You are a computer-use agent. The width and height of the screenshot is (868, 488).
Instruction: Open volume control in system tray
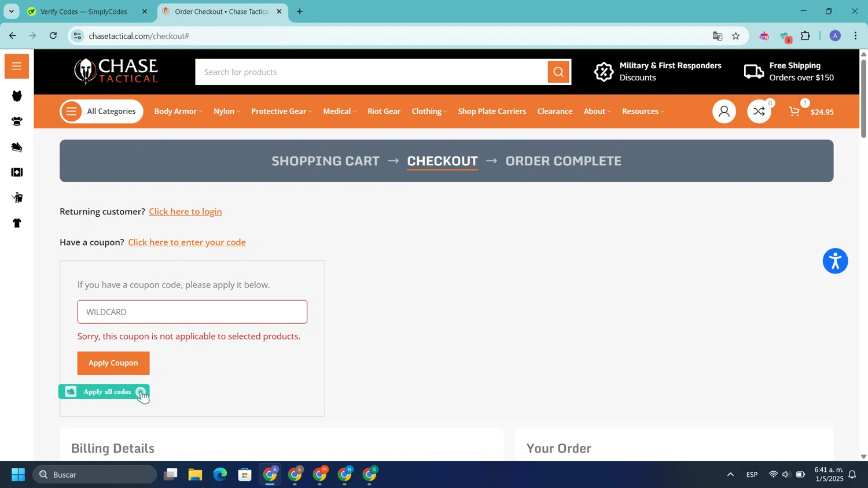click(x=786, y=475)
